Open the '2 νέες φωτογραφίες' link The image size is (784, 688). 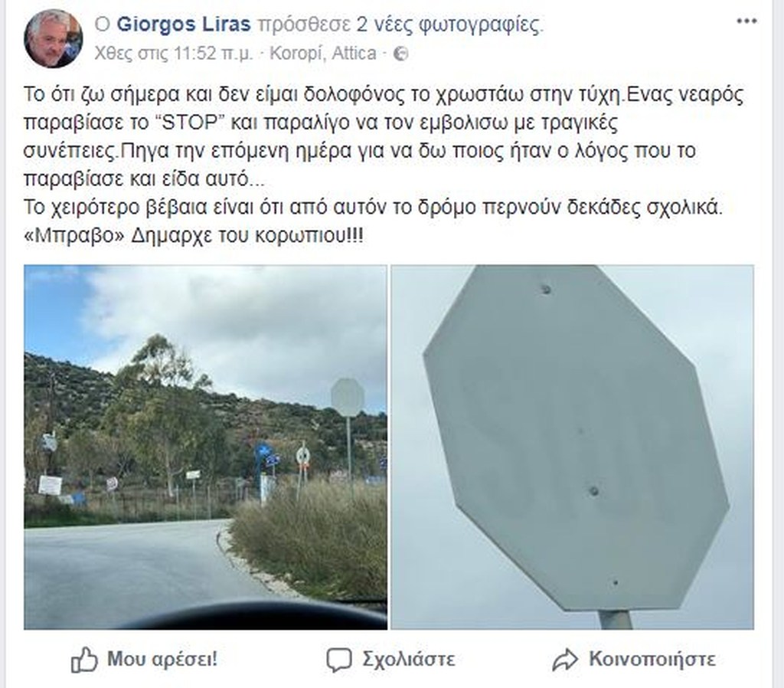pyautogui.click(x=449, y=24)
